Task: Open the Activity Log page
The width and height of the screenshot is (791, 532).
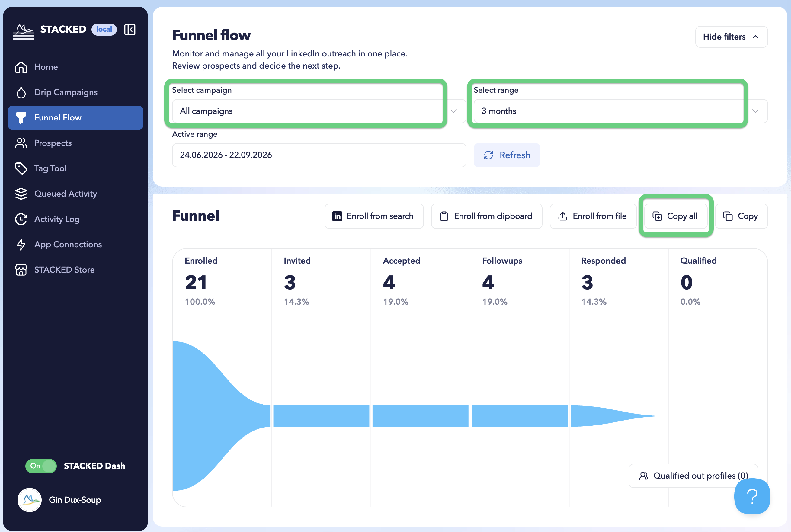Action: pyautogui.click(x=75, y=219)
